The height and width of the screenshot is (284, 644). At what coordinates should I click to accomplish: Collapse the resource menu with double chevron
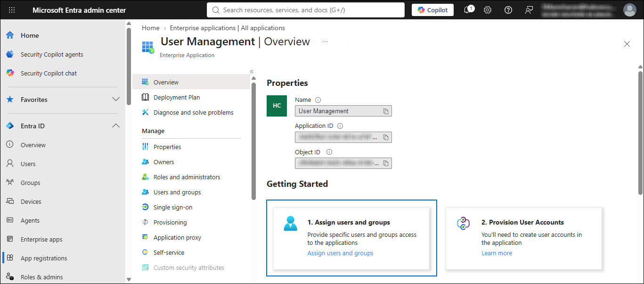[x=252, y=72]
